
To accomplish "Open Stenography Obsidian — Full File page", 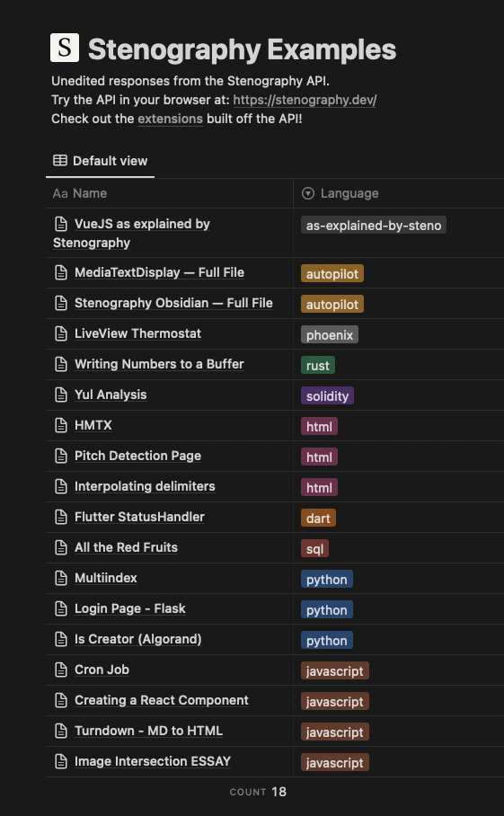I will click(x=173, y=304).
